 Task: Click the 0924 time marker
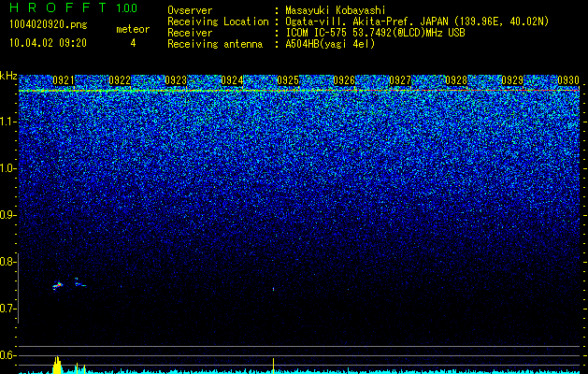coord(232,80)
